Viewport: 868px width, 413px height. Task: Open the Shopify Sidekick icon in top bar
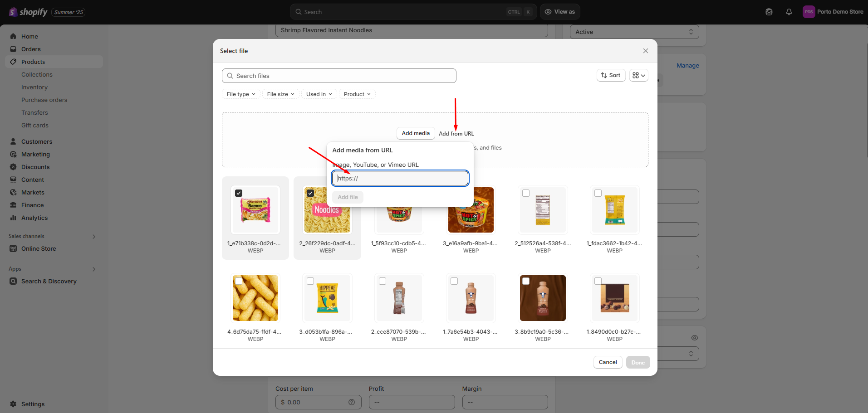tap(769, 12)
